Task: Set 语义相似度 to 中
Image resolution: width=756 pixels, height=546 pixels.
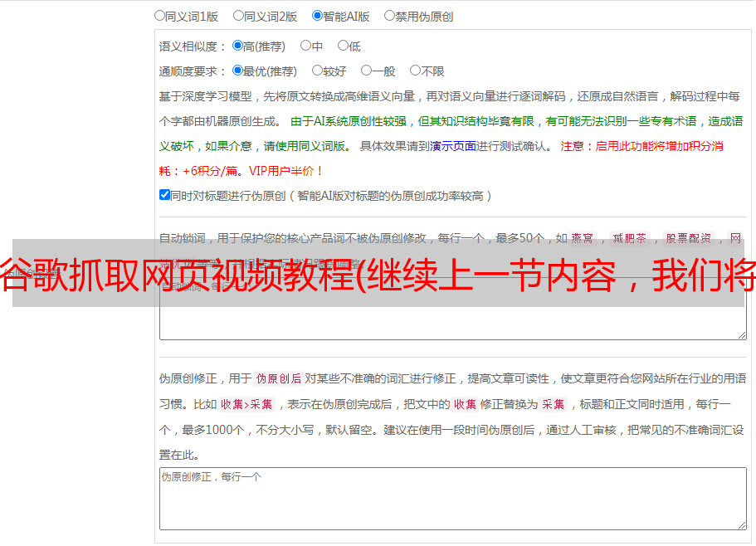Action: click(305, 46)
